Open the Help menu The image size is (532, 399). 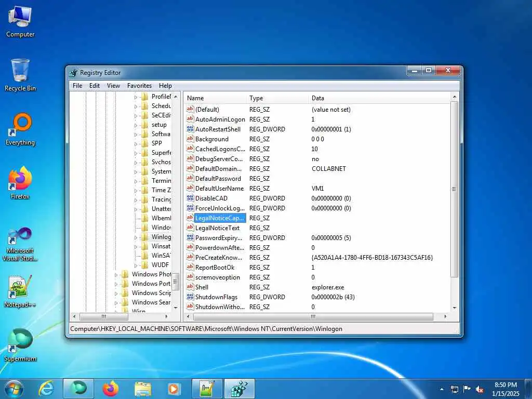(x=165, y=86)
